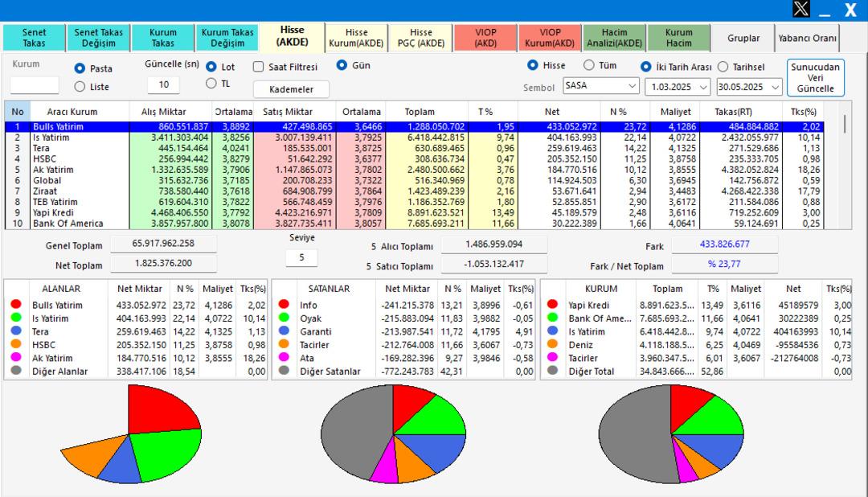868x497 pixels.
Task: Click blue swatch next to Tera
Action: (x=16, y=331)
